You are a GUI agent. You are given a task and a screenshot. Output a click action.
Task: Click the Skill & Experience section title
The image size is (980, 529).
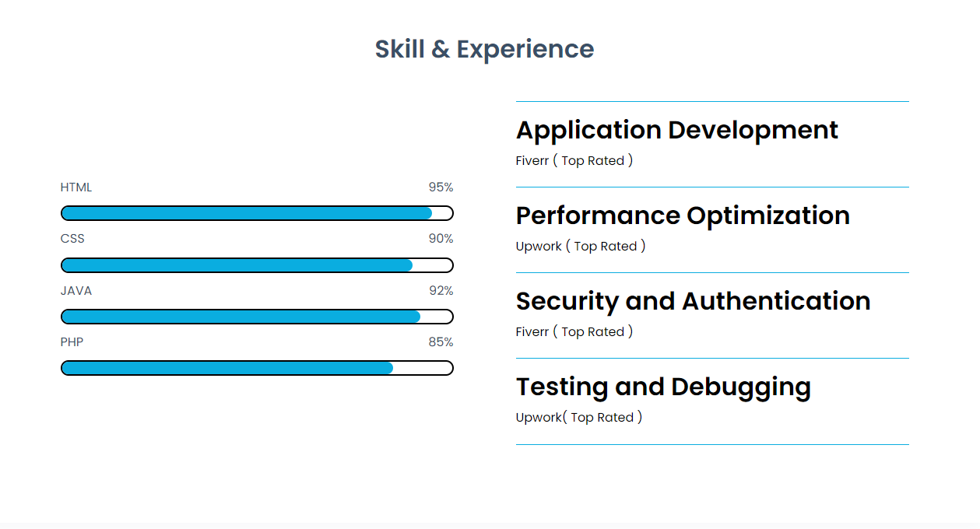(x=484, y=49)
